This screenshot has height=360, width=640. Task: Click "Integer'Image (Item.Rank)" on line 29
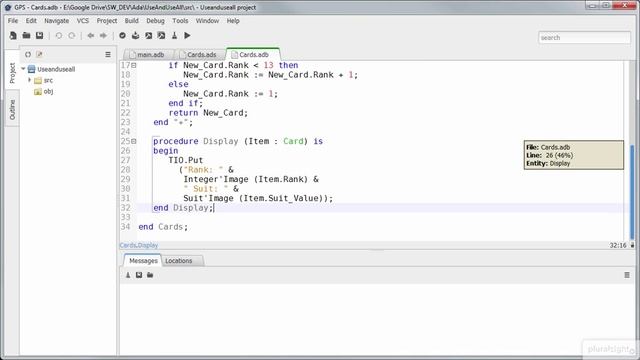pos(246,179)
